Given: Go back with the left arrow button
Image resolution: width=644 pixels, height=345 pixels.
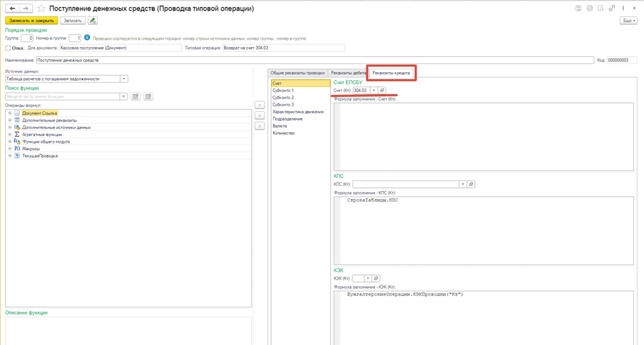Looking at the screenshot, I should 13,8.
